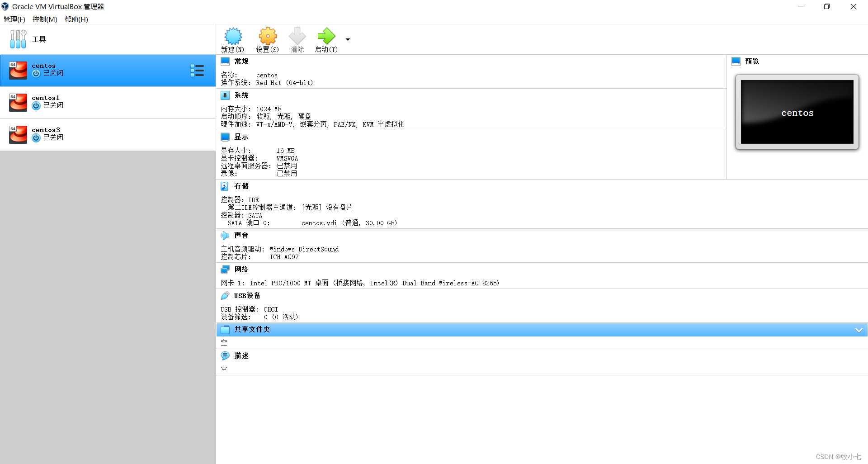Image resolution: width=868 pixels, height=464 pixels.
Task: Click power state icon under centos3
Action: click(36, 137)
